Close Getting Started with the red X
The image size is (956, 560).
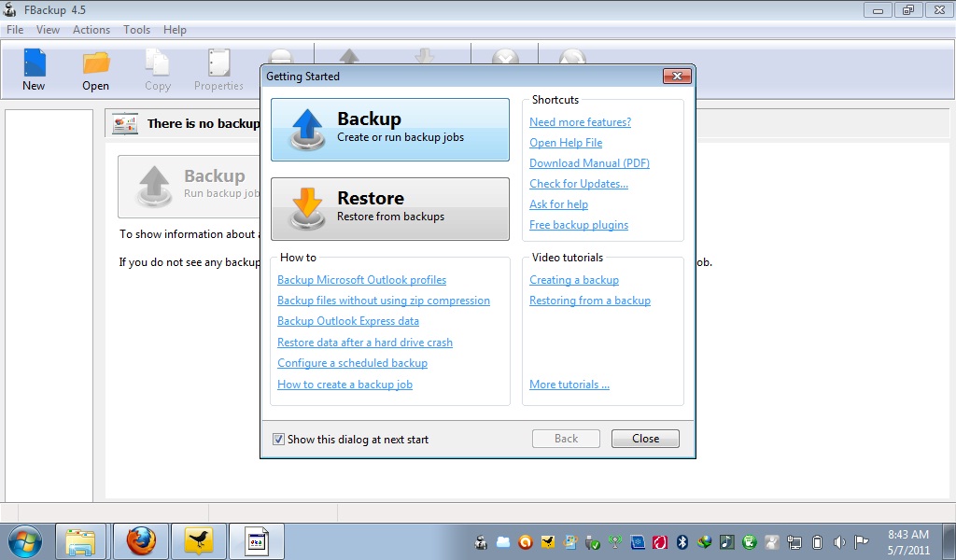[677, 77]
